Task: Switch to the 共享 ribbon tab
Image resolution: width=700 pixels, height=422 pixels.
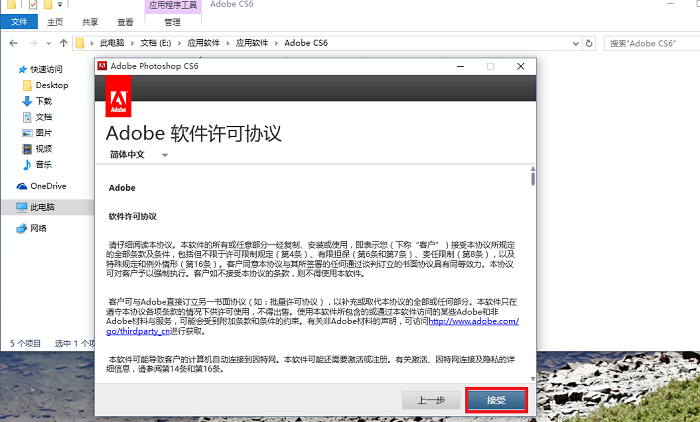Action: [x=90, y=22]
